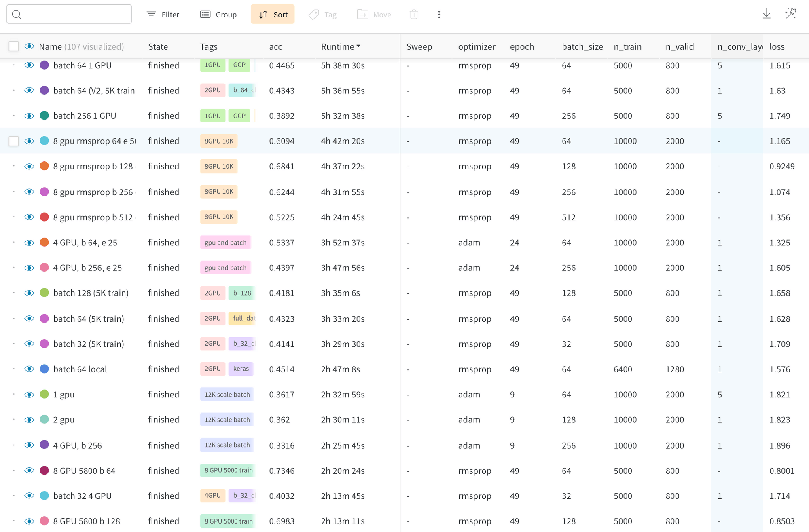Viewport: 809px width, 532px height.
Task: Open the three-dot more options menu
Action: pyautogui.click(x=439, y=15)
